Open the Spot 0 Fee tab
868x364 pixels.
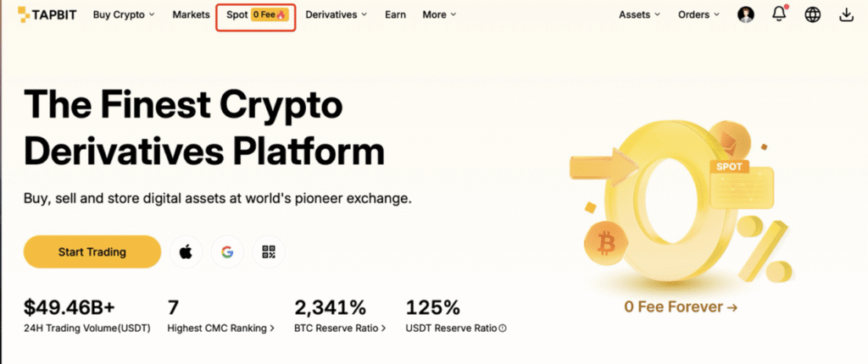pos(255,15)
